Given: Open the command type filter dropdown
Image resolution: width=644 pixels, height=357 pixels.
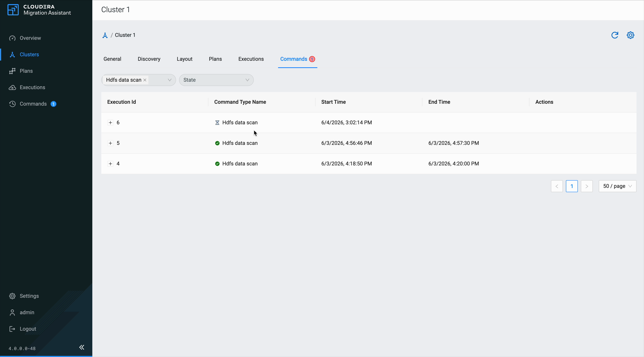Looking at the screenshot, I should (x=170, y=80).
